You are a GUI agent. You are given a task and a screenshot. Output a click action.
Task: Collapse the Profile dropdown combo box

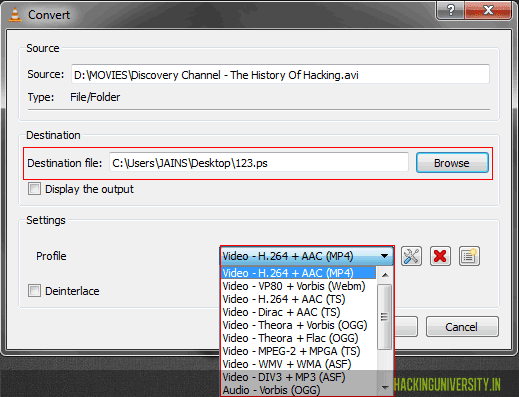307,256
